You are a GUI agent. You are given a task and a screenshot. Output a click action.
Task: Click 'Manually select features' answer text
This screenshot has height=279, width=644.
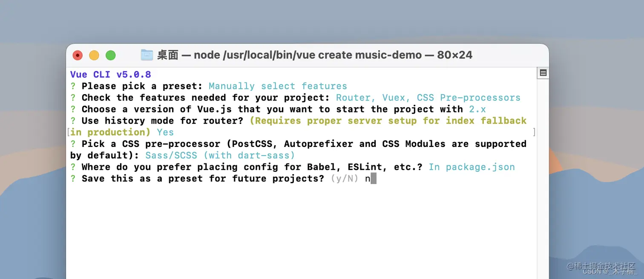coord(278,86)
